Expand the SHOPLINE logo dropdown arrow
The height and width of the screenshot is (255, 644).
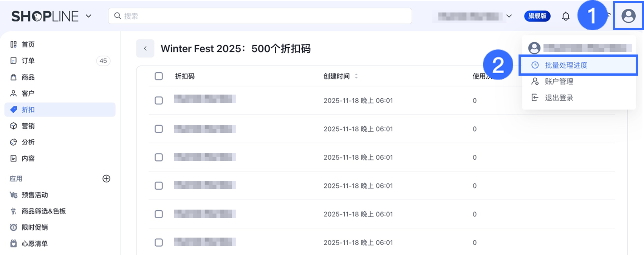(88, 16)
